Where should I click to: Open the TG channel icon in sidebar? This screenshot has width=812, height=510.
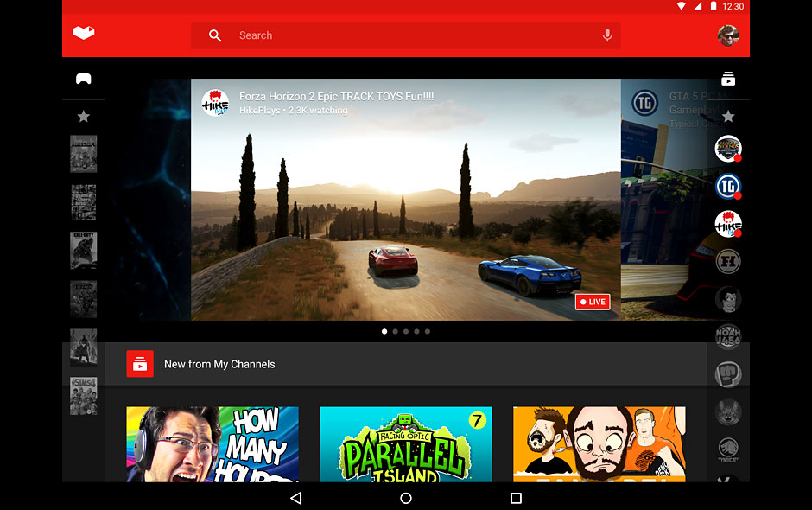click(x=728, y=186)
